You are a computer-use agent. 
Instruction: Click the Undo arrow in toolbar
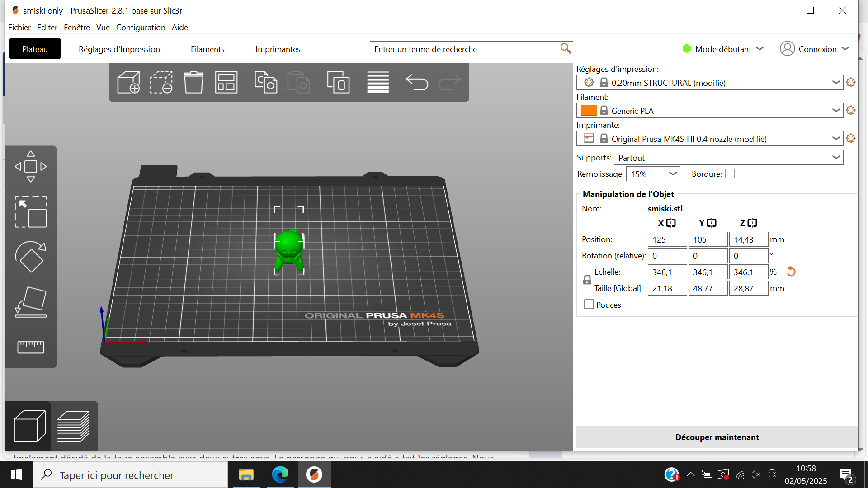click(417, 82)
